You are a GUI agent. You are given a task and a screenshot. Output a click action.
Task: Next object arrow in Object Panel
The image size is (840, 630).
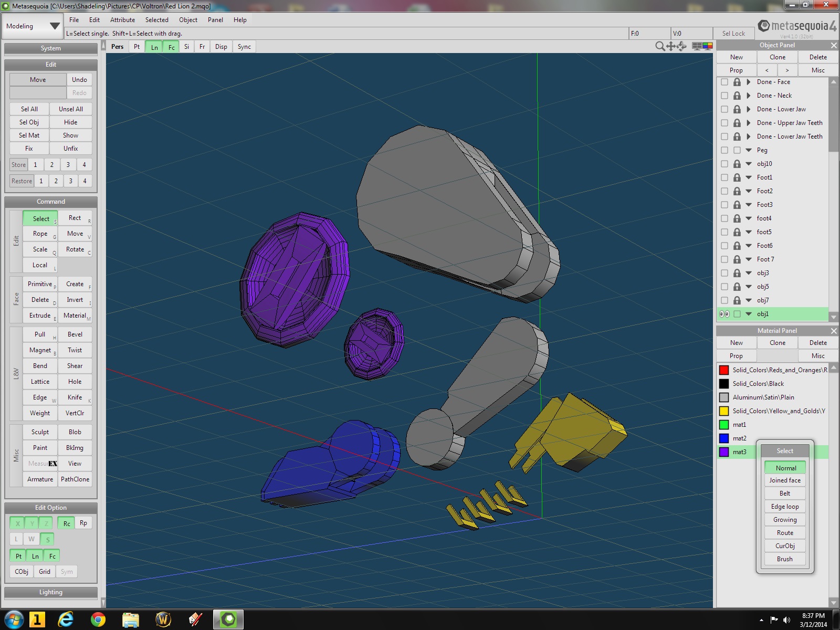click(x=787, y=70)
